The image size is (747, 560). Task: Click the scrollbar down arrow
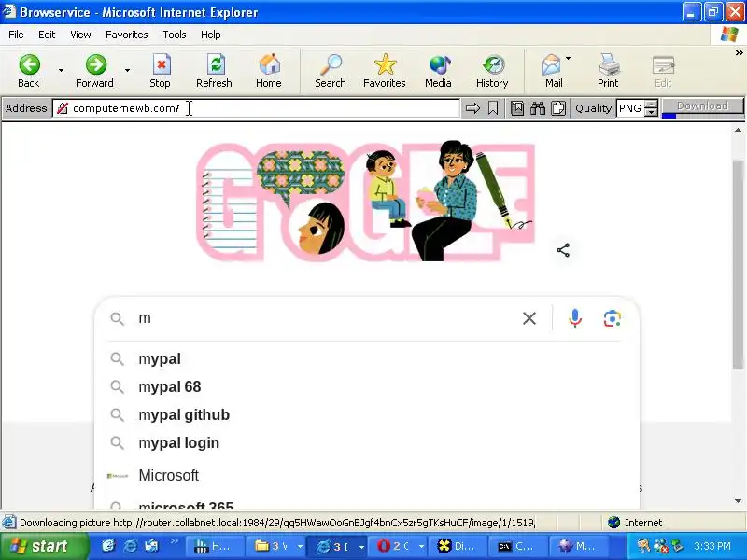click(x=739, y=501)
